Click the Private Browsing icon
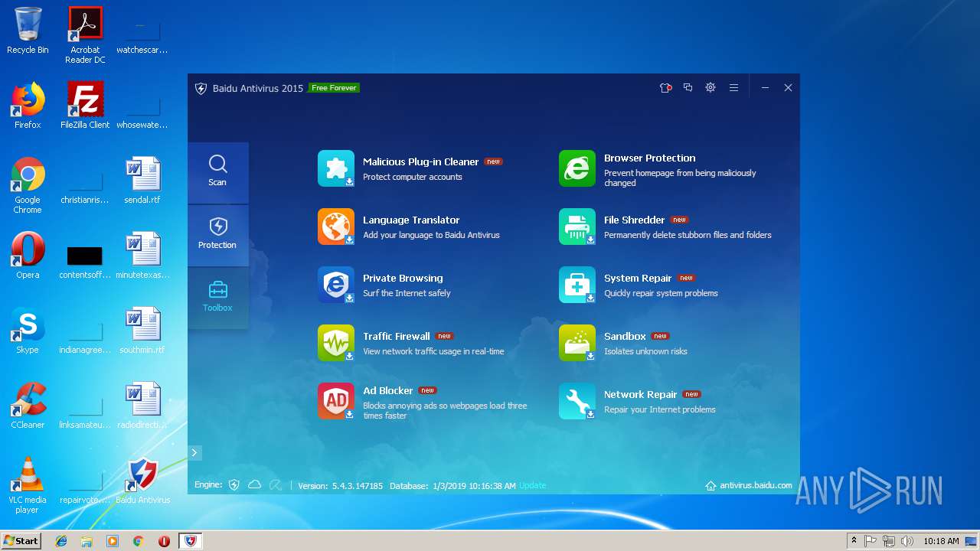 [336, 285]
